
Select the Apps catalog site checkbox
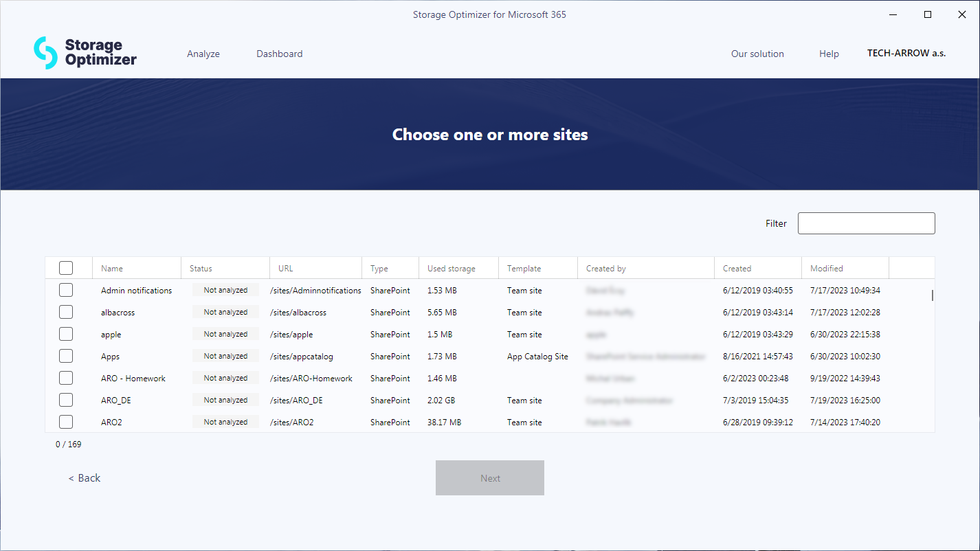(66, 356)
